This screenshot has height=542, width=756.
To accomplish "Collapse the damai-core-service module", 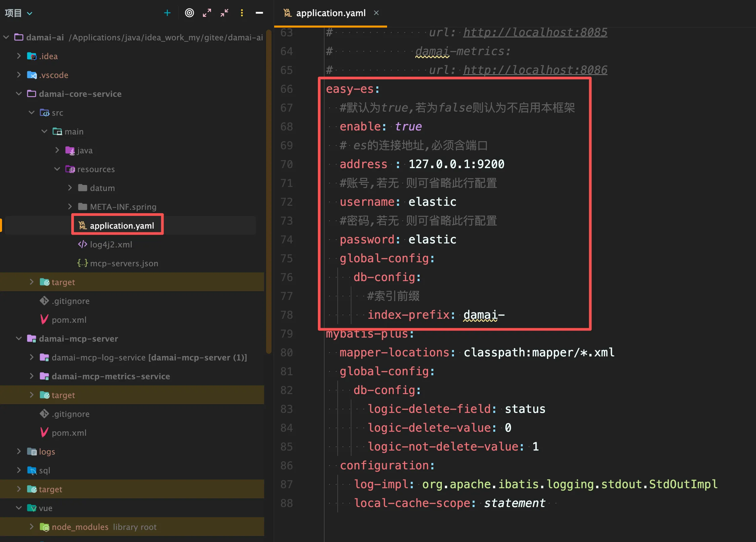I will [19, 94].
